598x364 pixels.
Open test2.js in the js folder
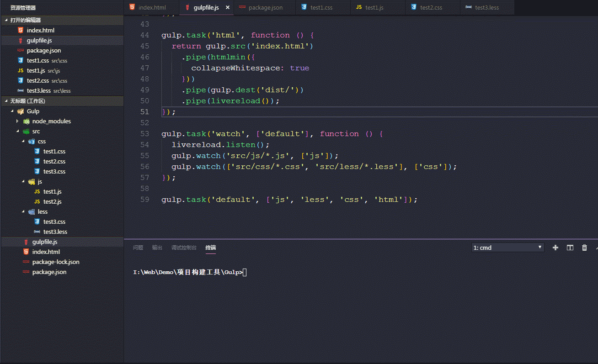pos(52,202)
